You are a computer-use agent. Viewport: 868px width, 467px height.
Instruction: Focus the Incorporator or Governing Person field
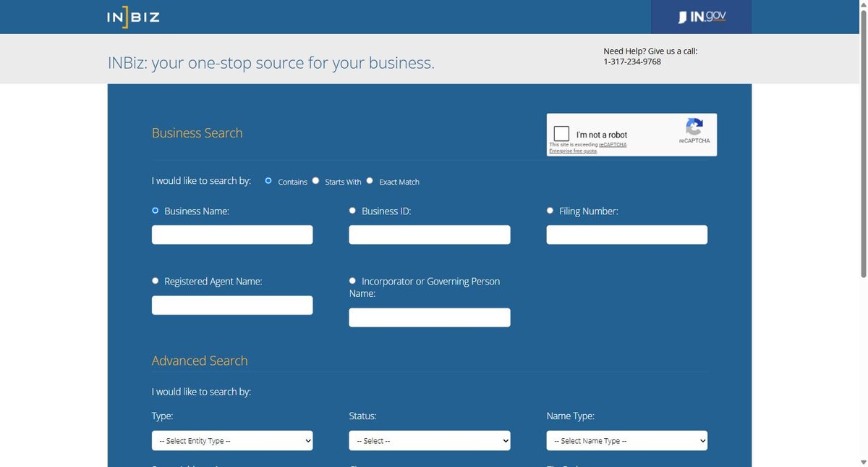(x=430, y=317)
